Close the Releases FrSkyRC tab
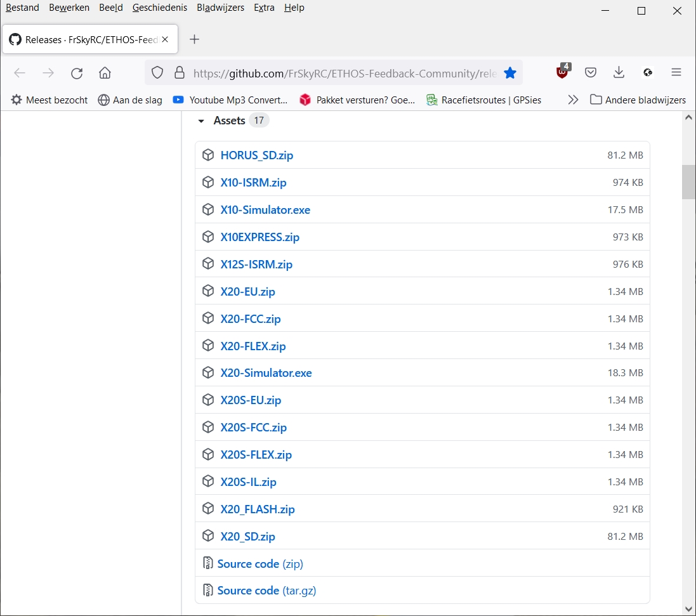Screen dimensions: 696x616 click(x=165, y=39)
